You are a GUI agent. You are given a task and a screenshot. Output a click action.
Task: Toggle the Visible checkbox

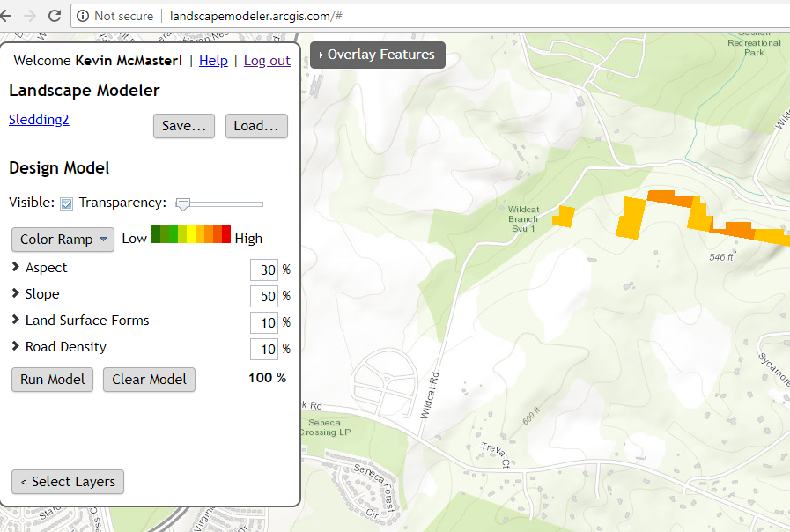[x=66, y=203]
